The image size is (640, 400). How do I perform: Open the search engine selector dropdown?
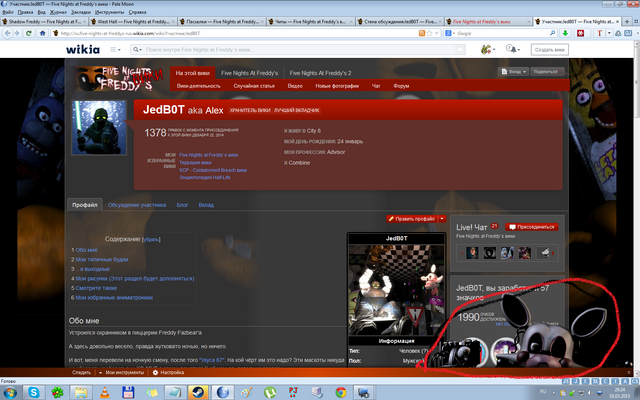[449, 33]
